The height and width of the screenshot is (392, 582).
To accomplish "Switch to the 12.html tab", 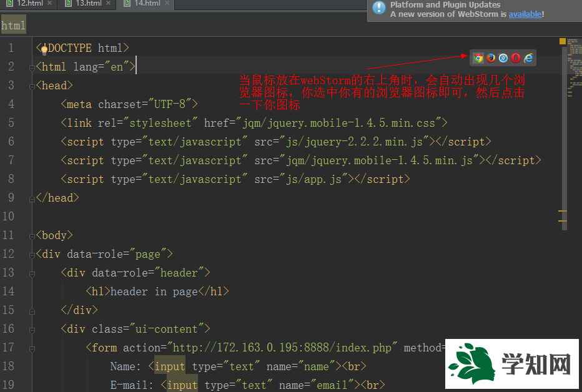I will tap(30, 3).
